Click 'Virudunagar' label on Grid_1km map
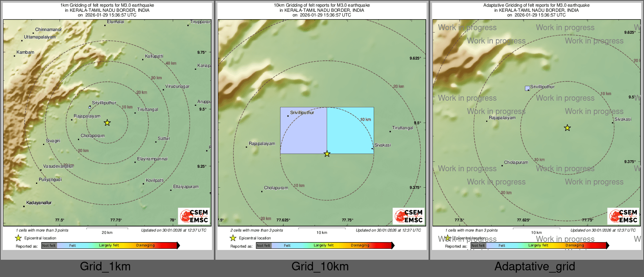 [177, 86]
